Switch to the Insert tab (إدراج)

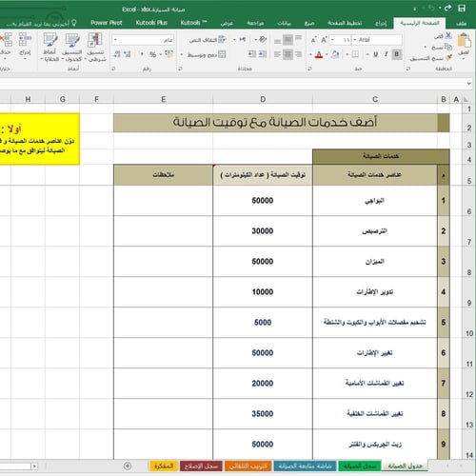click(381, 23)
